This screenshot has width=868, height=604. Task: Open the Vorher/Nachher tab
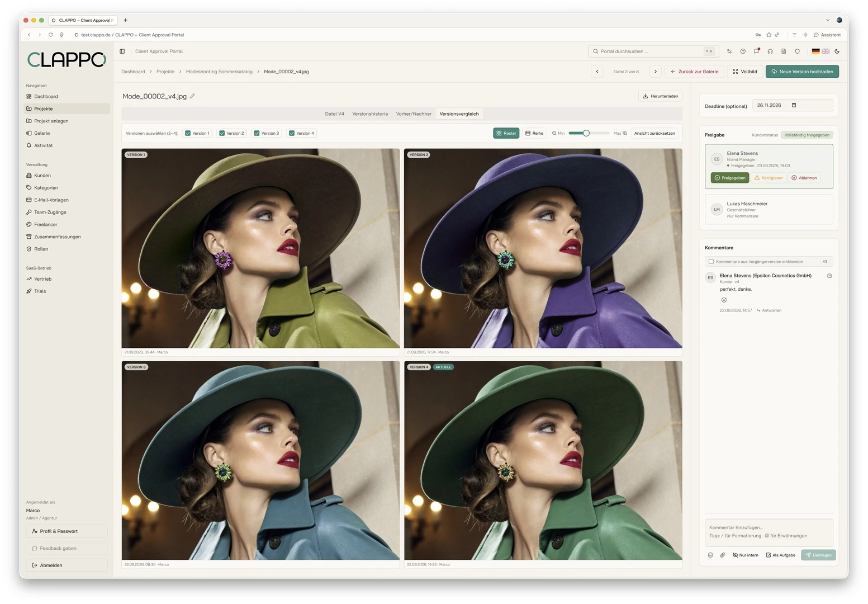(414, 114)
